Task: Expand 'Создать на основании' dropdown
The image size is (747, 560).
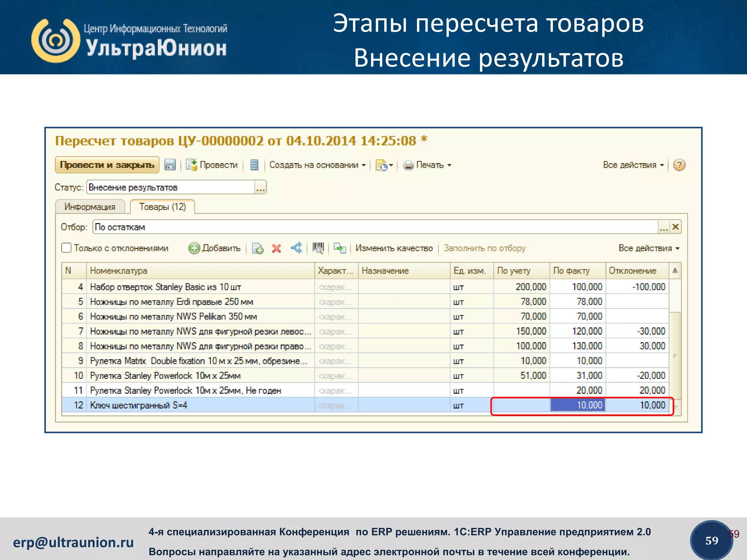Action: tap(317, 165)
